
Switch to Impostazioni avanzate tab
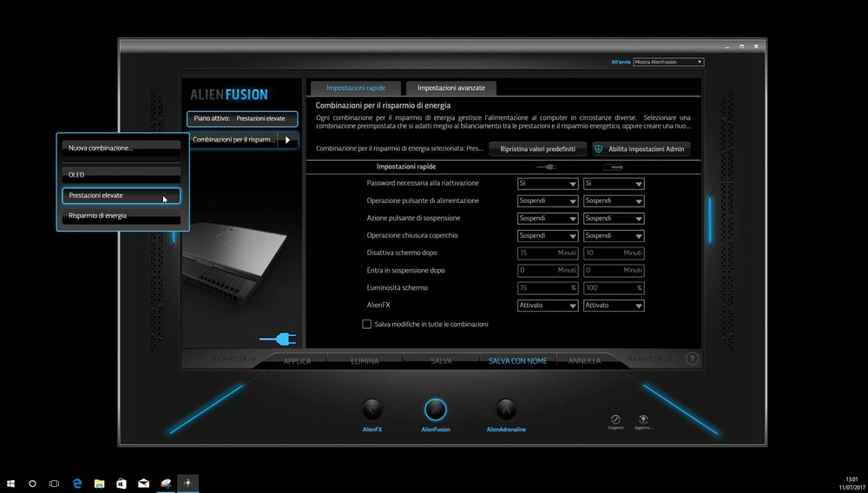(450, 88)
